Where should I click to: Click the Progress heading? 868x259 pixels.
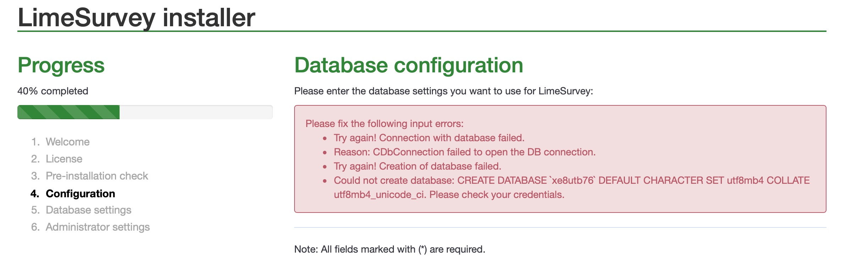pos(61,65)
